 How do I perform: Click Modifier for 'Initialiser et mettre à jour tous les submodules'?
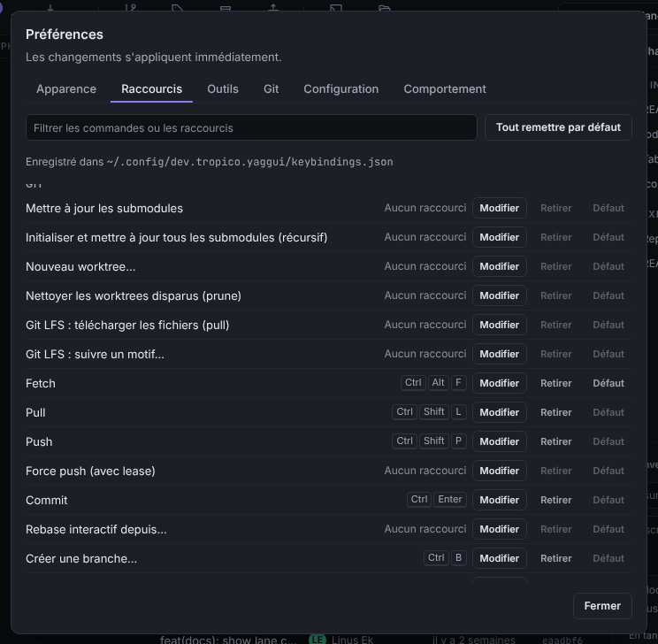point(500,237)
